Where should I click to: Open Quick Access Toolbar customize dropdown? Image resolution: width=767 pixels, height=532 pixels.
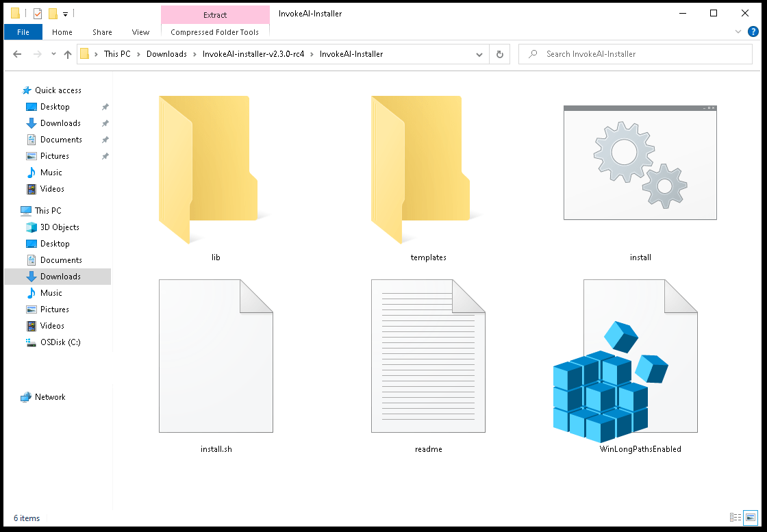pos(65,14)
